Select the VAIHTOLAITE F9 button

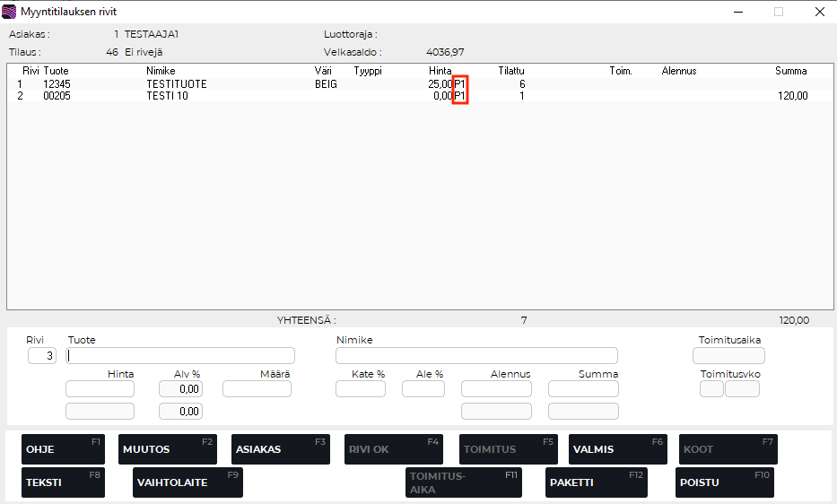coord(187,482)
